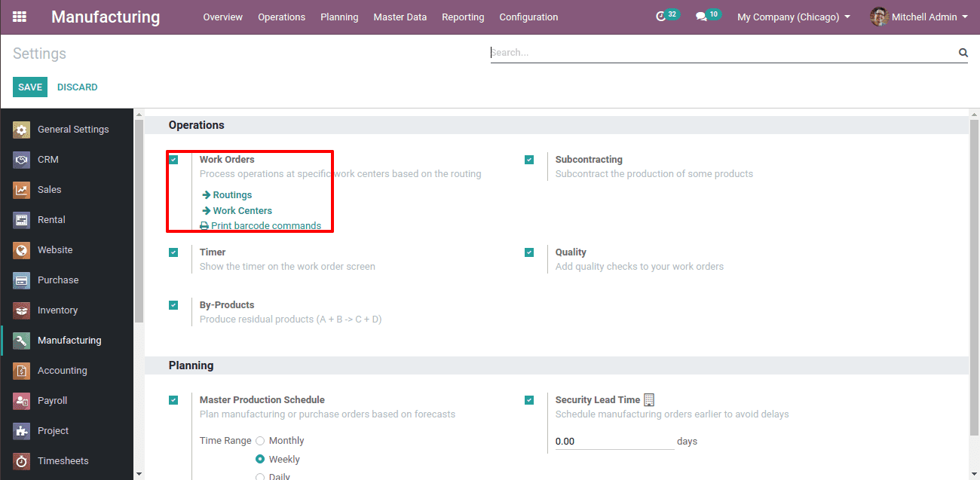Open the conversations chat icon with 10 badge

701,17
